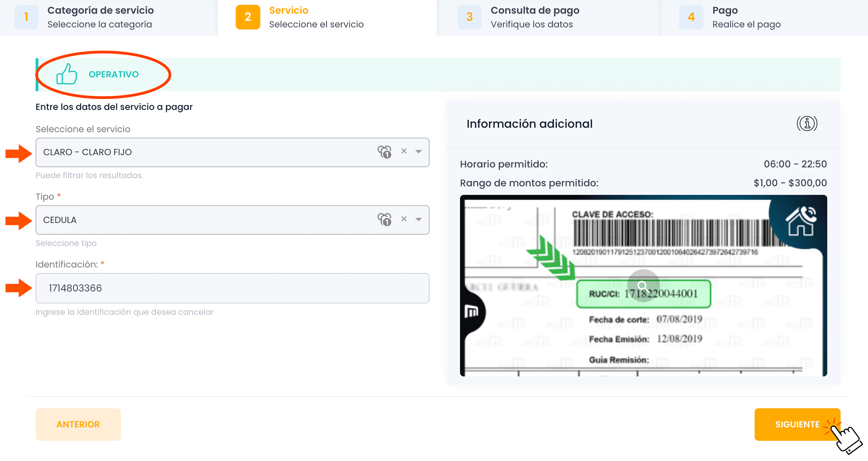Click the $1,00 - $300,00 amount range
868x461 pixels.
click(x=790, y=183)
